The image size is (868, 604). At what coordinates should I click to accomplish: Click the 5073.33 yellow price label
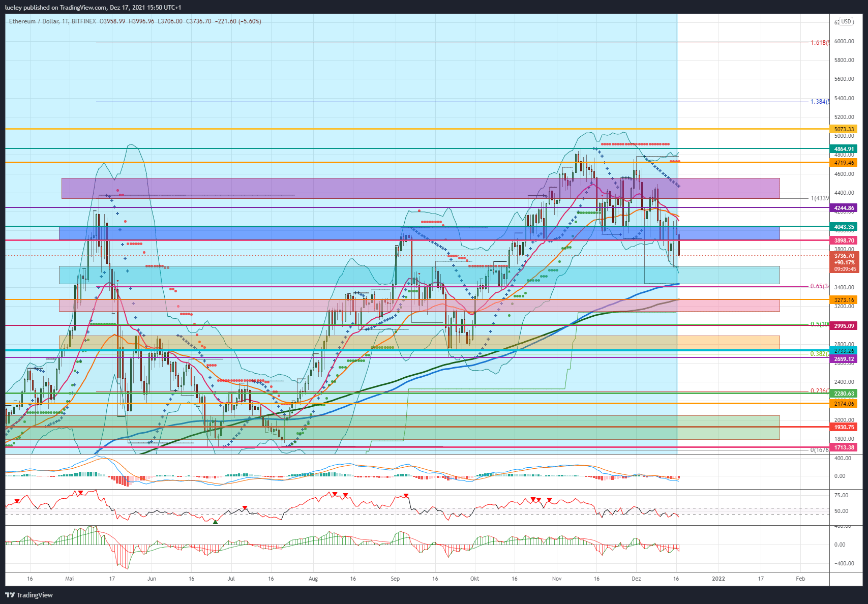844,129
